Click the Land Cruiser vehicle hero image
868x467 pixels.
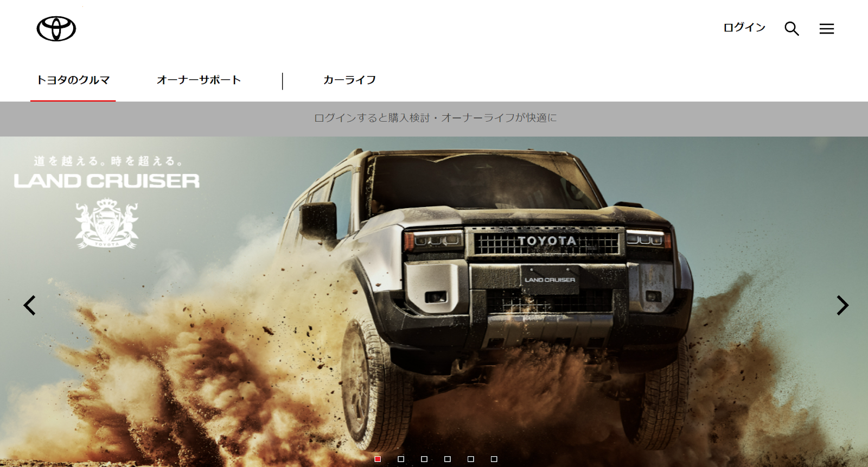434,301
